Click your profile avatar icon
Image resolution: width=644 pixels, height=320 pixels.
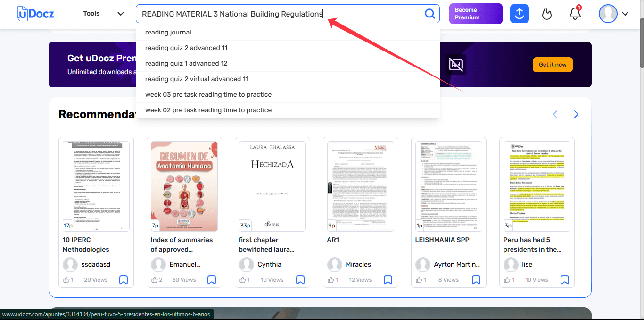tap(608, 14)
